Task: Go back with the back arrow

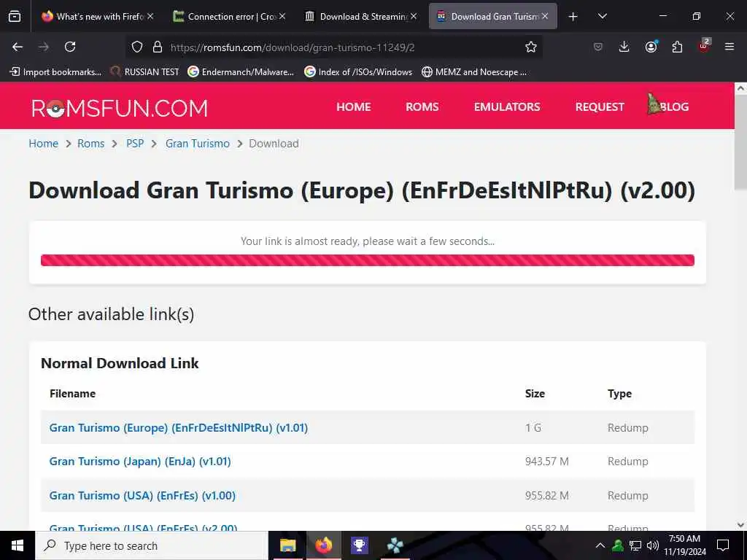Action: coord(18,47)
